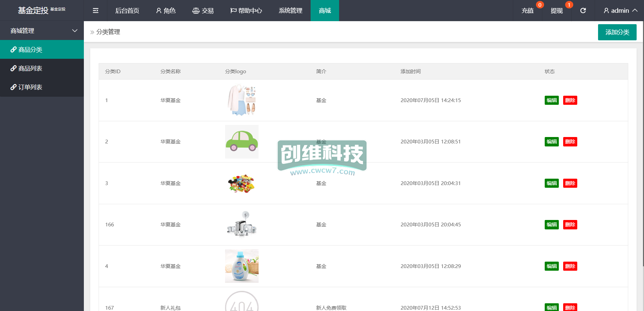The image size is (644, 311).
Task: Open 商品列表 in the sidebar
Action: [x=30, y=69]
